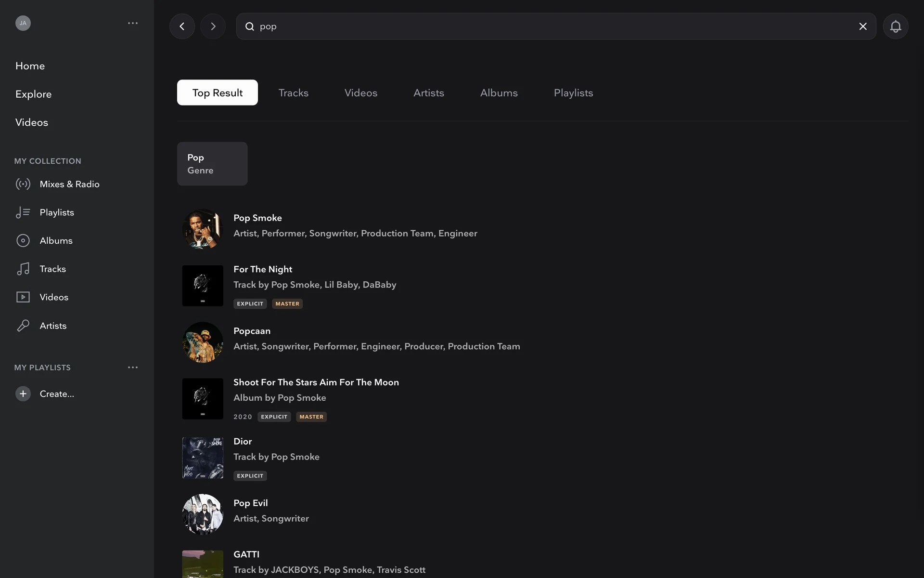Image resolution: width=924 pixels, height=578 pixels.
Task: Expand the account three-dots menu
Action: tap(133, 23)
